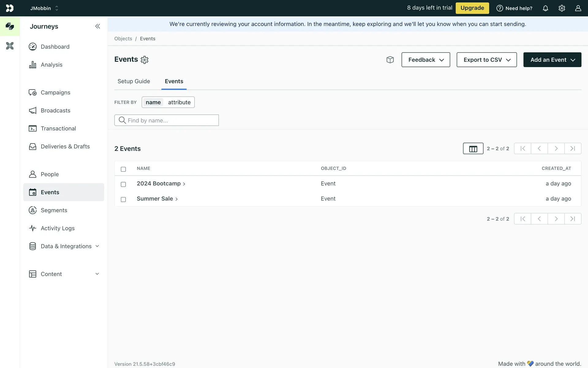The image size is (588, 368).
Task: Tick the 2024 Bootcamp row checkbox
Action: tap(123, 184)
